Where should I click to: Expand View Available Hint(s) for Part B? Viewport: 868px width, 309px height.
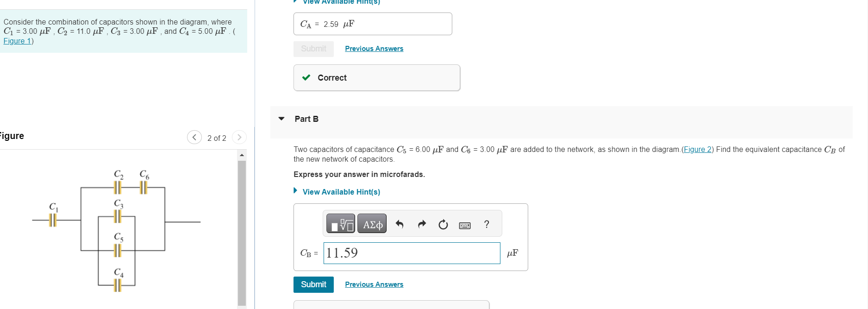tap(341, 191)
